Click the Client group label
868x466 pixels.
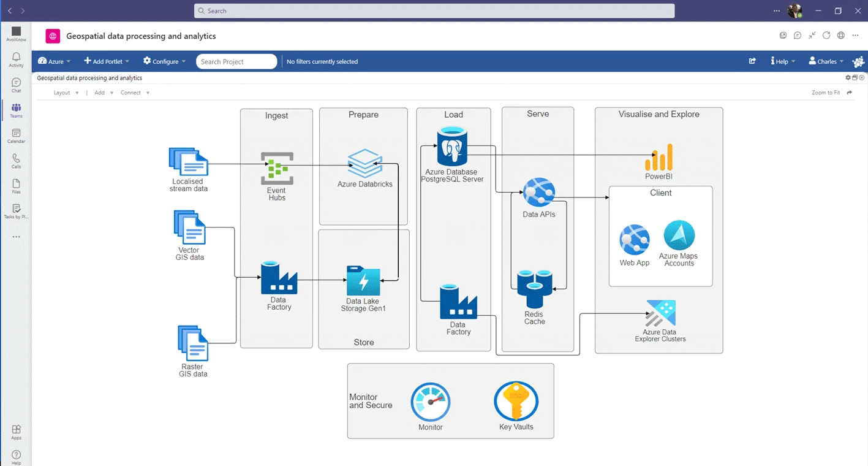point(661,193)
